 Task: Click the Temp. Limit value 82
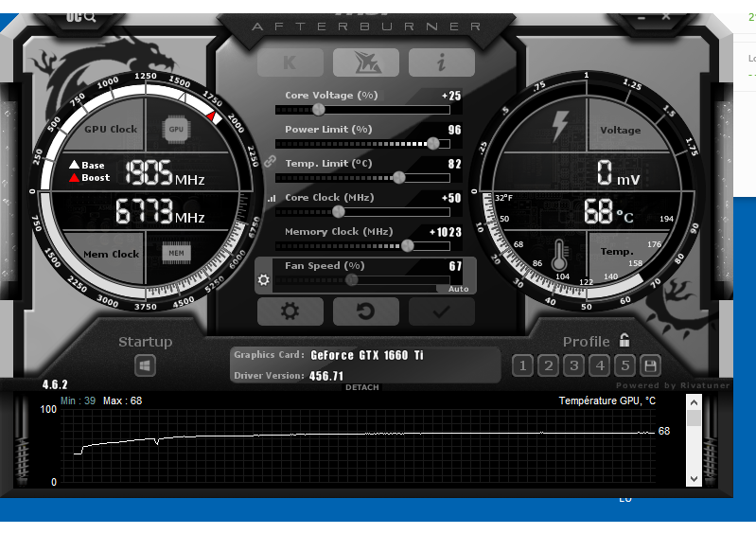click(x=455, y=164)
